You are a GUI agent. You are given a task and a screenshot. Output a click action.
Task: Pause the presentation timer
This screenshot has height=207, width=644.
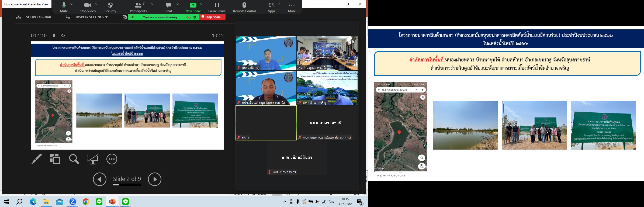click(54, 36)
